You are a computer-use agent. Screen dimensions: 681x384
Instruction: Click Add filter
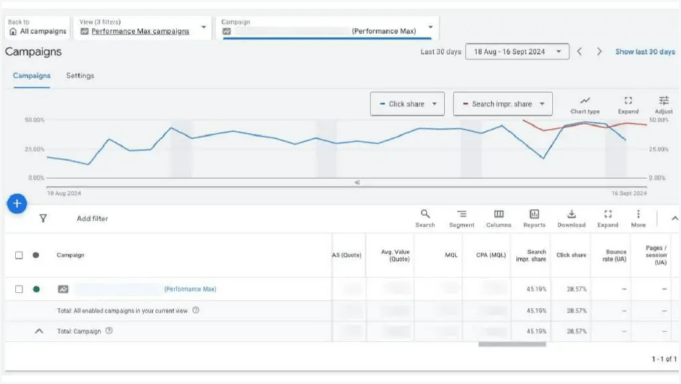(x=92, y=218)
